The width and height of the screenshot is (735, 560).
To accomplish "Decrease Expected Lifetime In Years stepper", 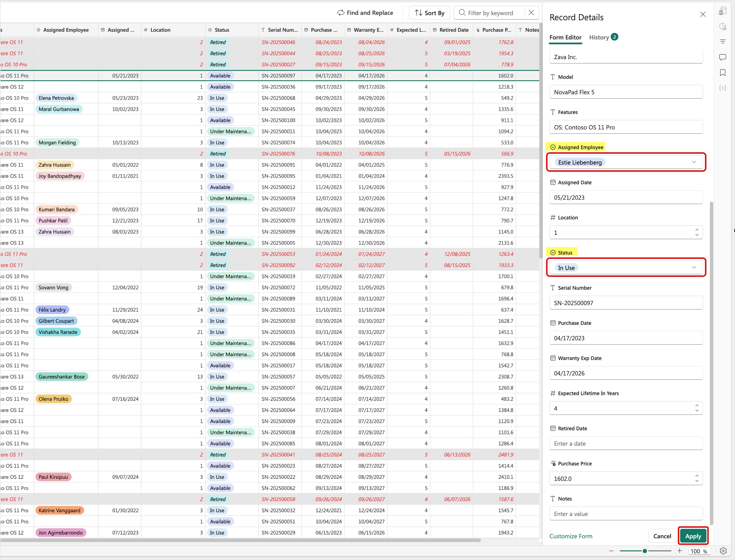I will [x=697, y=411].
